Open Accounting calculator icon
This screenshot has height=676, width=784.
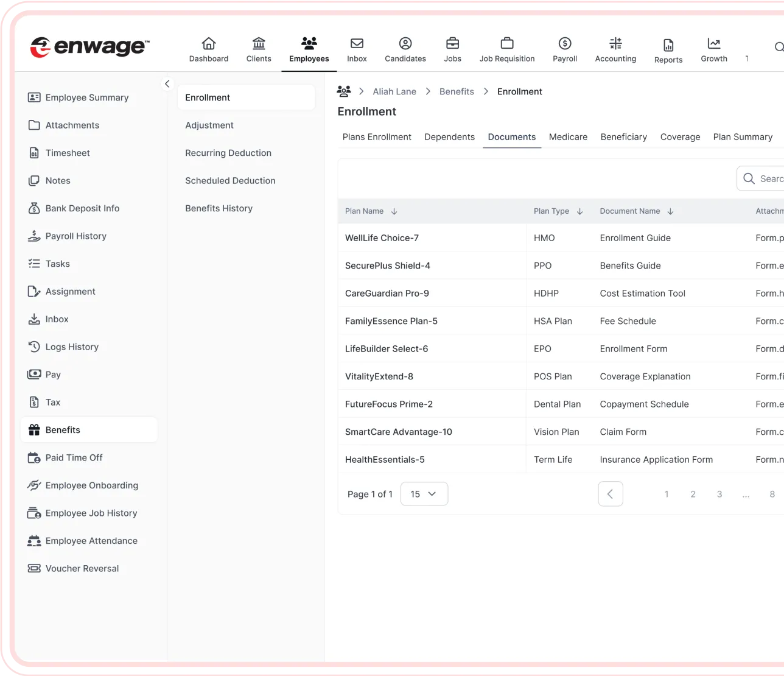click(615, 44)
